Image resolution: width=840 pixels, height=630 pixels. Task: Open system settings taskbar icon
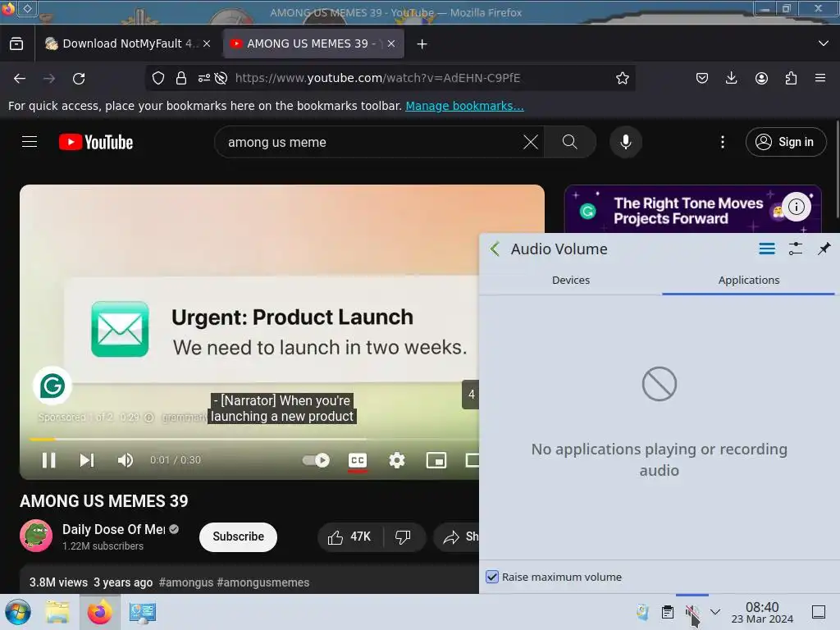click(x=142, y=612)
